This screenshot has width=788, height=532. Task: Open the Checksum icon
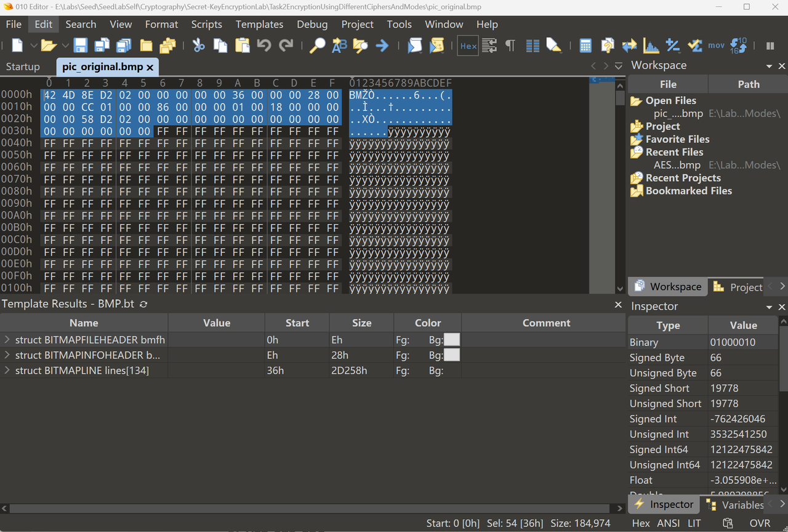[x=694, y=46]
